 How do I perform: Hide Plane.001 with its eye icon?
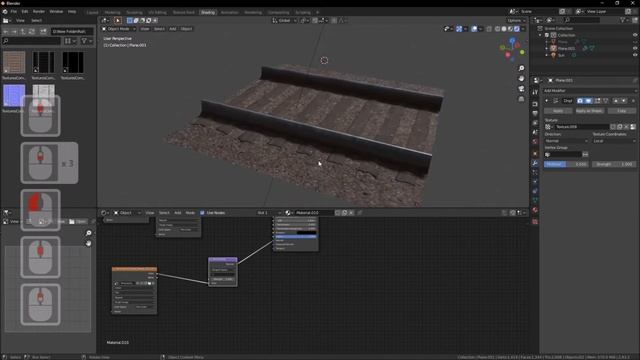(635, 48)
